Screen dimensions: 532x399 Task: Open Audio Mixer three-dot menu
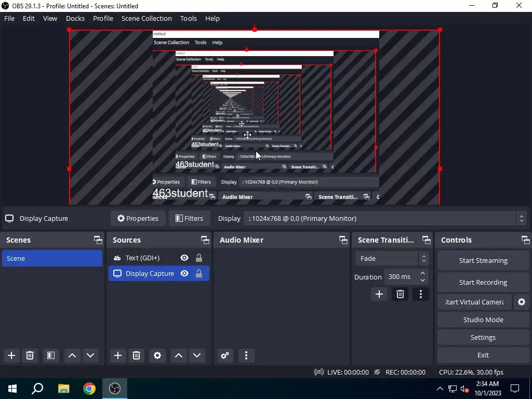pos(246,355)
